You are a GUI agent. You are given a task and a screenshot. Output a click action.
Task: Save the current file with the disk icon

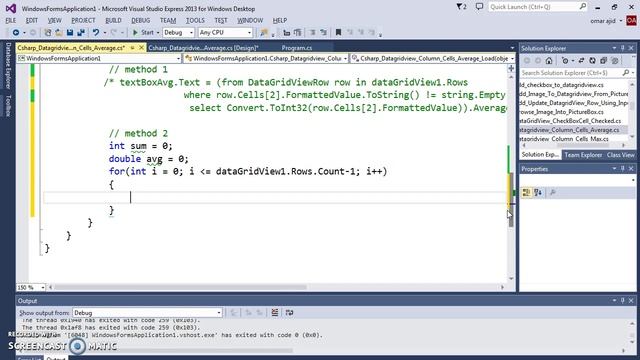tap(70, 32)
